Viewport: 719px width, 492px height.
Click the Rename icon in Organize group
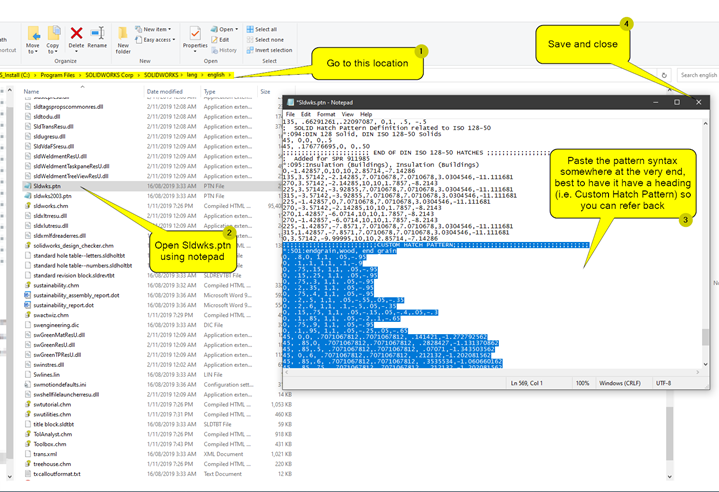(x=97, y=32)
